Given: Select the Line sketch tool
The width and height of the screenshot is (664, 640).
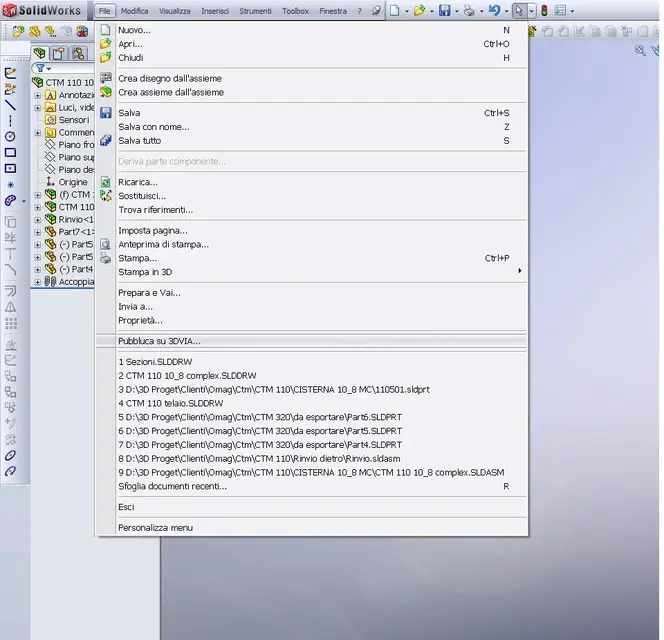Looking at the screenshot, I should pyautogui.click(x=10, y=105).
